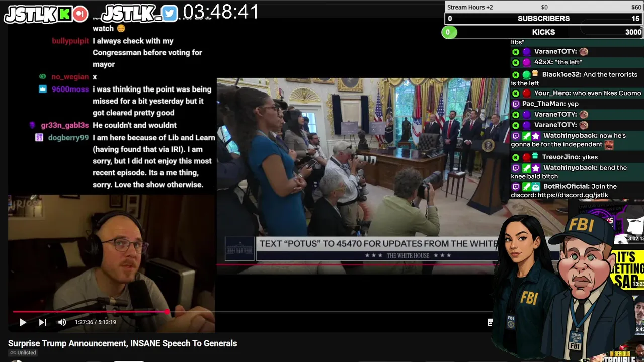The width and height of the screenshot is (644, 362).
Task: Mute the video using the speaker icon
Action: (62, 322)
